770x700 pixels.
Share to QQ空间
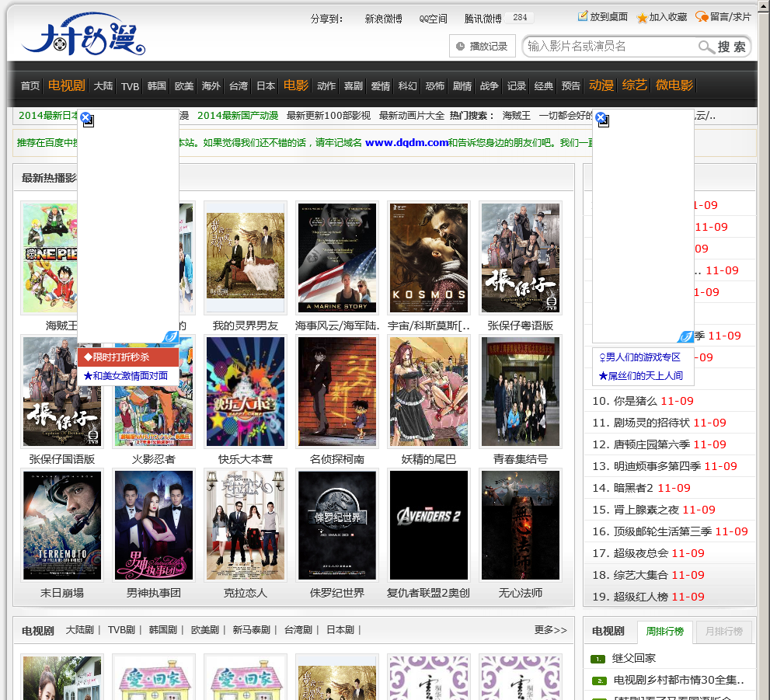[433, 19]
